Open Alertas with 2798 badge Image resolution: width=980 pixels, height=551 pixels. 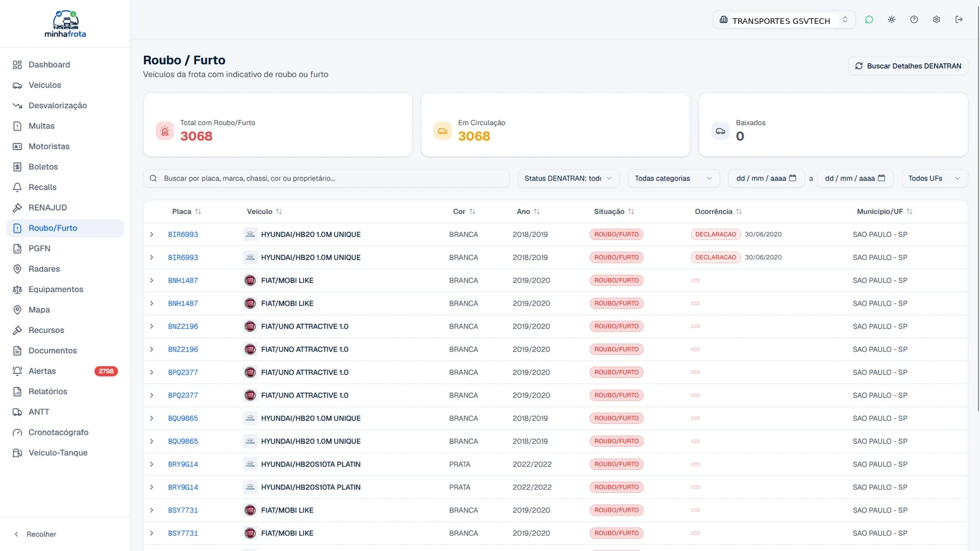tap(65, 371)
